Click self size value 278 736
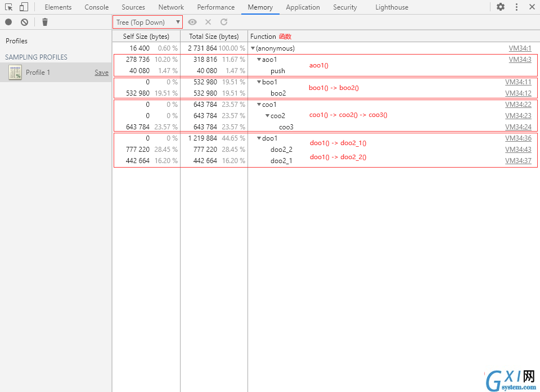 (138, 60)
